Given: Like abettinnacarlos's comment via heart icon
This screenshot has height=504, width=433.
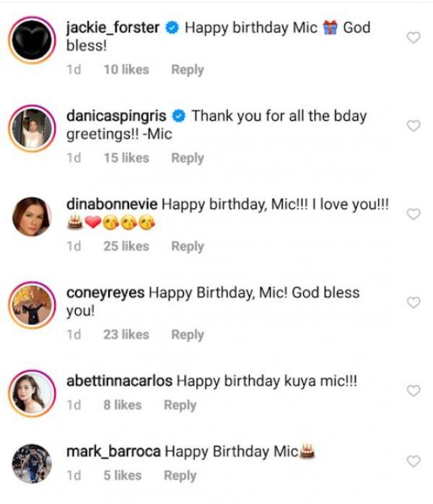Looking at the screenshot, I should [x=414, y=391].
